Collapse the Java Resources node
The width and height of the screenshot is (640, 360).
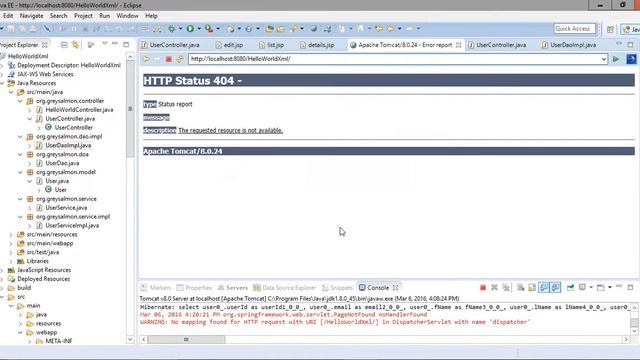2,83
